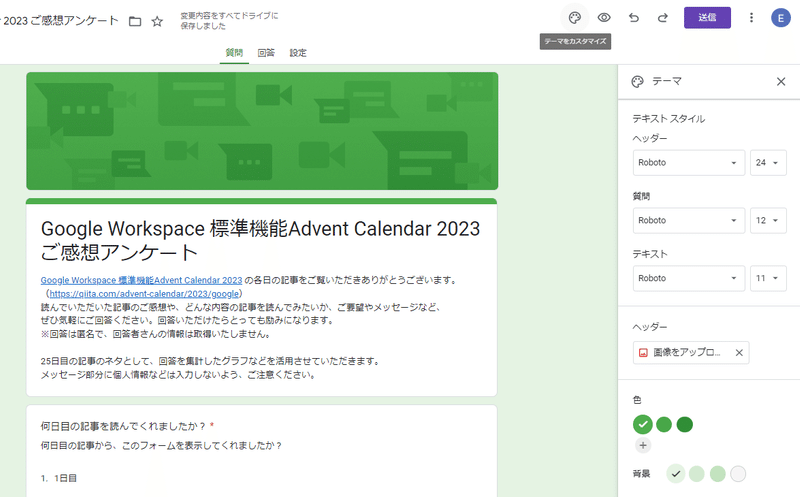
Task: Switch to the 質問 tab
Action: click(234, 53)
